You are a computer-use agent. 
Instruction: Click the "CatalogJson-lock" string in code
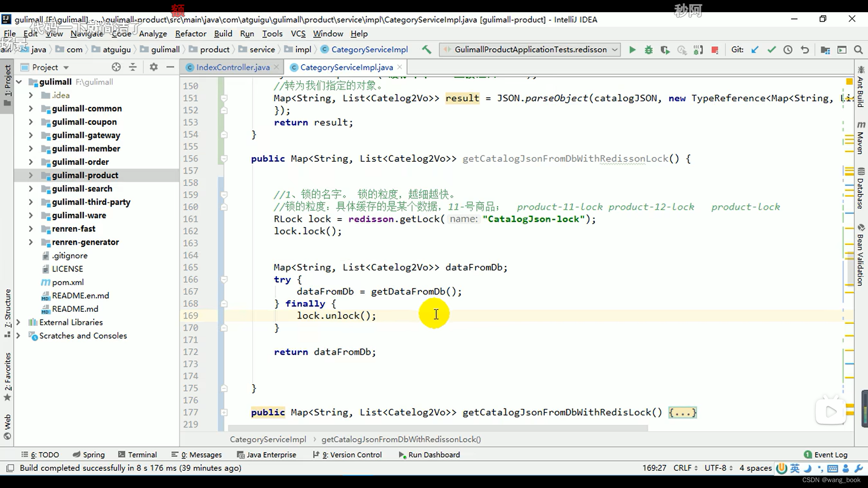coord(534,219)
